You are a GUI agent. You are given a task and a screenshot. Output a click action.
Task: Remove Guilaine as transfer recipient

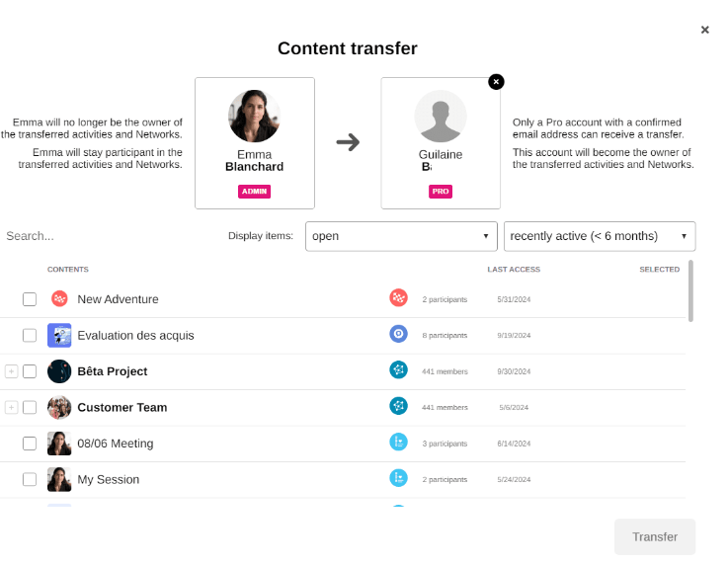[x=496, y=82]
